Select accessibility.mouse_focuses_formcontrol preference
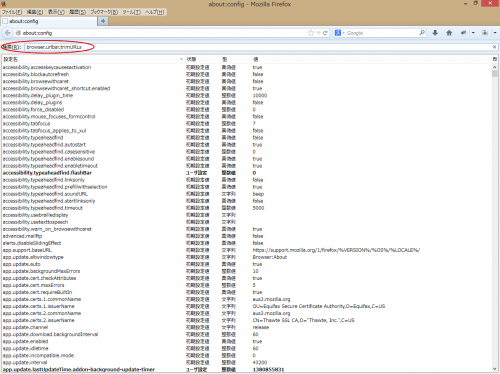Image resolution: width=500 pixels, height=374 pixels. tap(247, 116)
